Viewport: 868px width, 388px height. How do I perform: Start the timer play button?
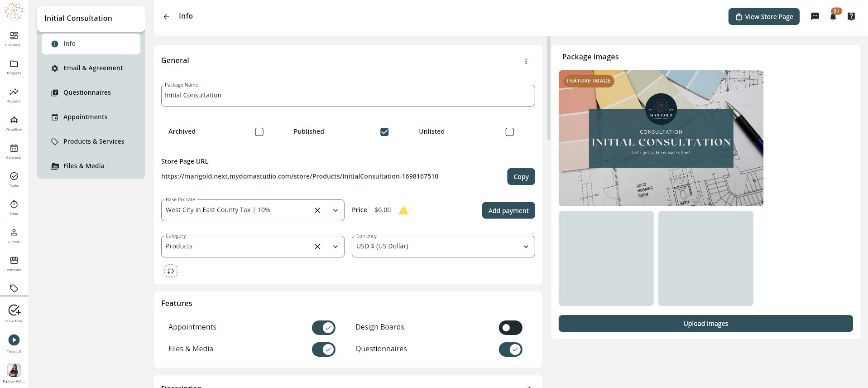click(14, 340)
